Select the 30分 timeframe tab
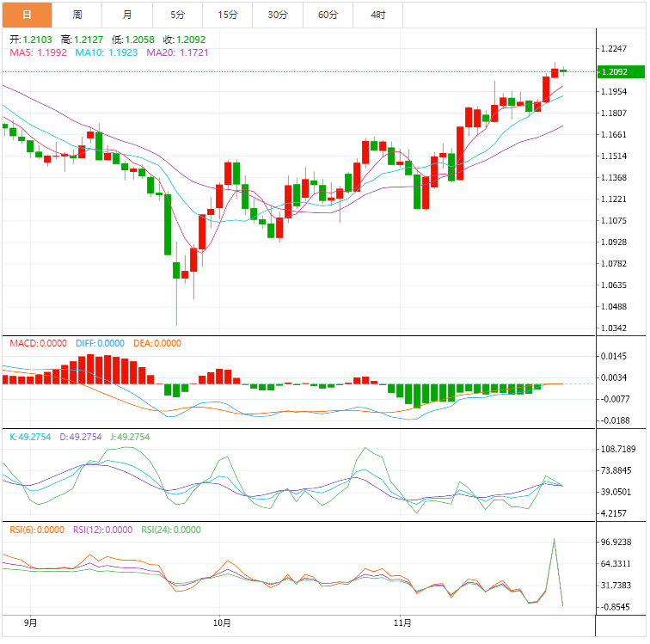This screenshot has height=644, width=650. click(x=277, y=15)
